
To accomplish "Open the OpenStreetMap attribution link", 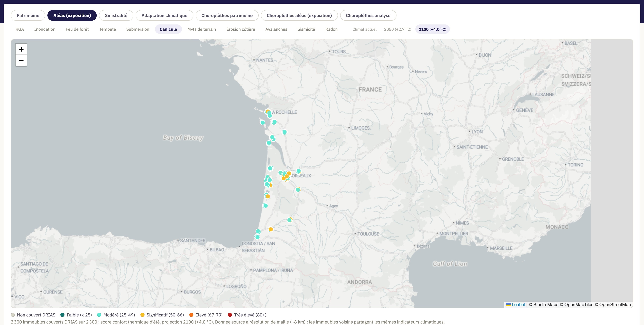I will point(615,304).
